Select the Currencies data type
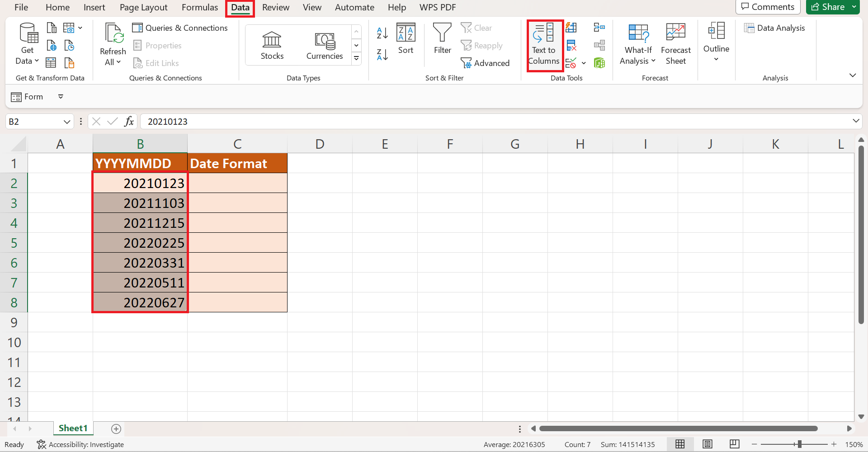868x452 pixels. click(324, 44)
